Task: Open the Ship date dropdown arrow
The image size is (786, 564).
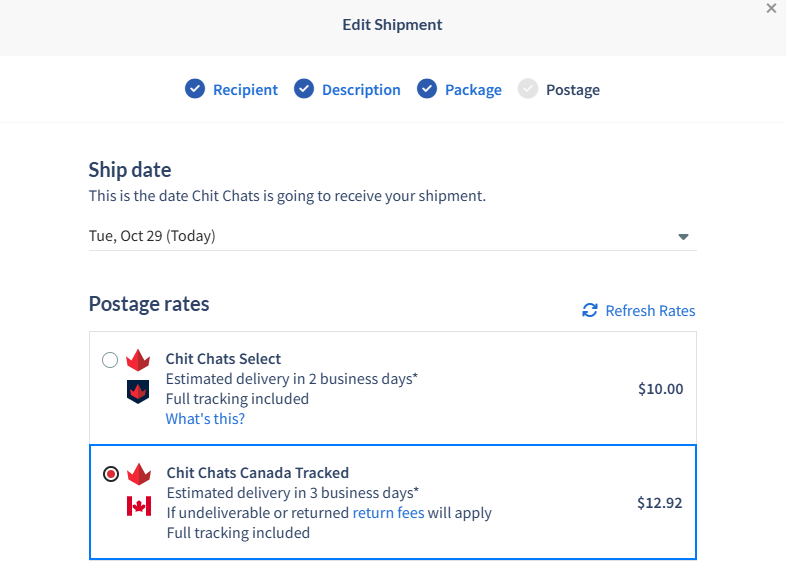Action: tap(684, 237)
